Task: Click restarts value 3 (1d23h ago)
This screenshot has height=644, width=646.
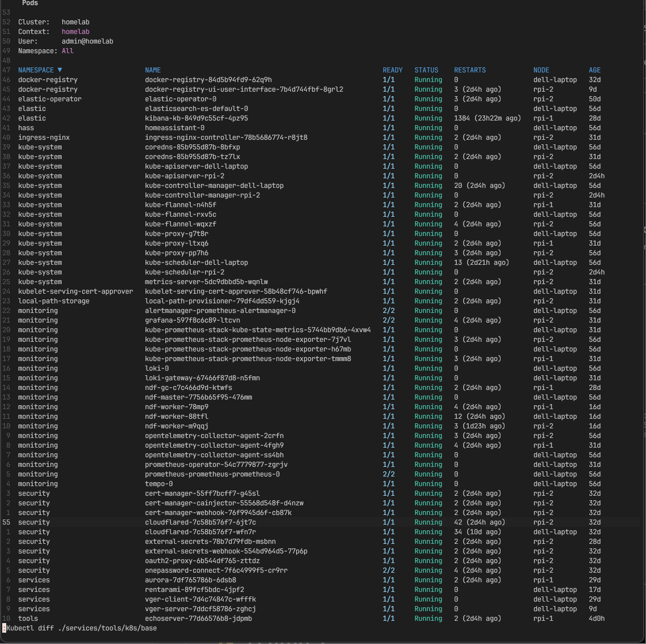Action: (x=480, y=426)
